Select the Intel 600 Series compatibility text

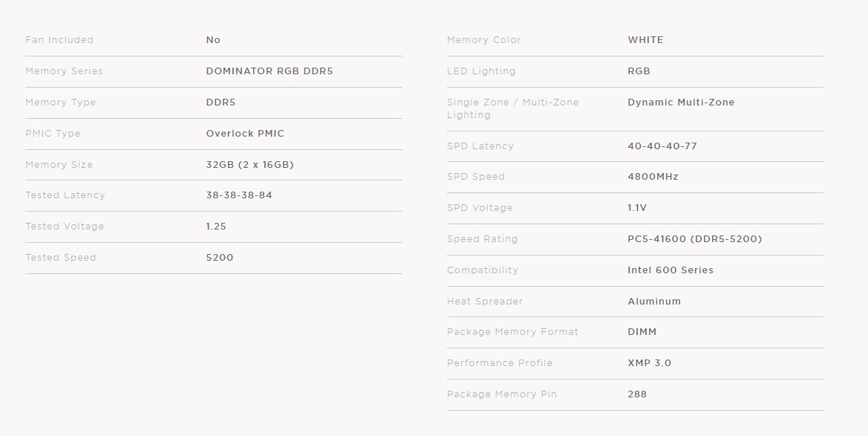pyautogui.click(x=670, y=270)
